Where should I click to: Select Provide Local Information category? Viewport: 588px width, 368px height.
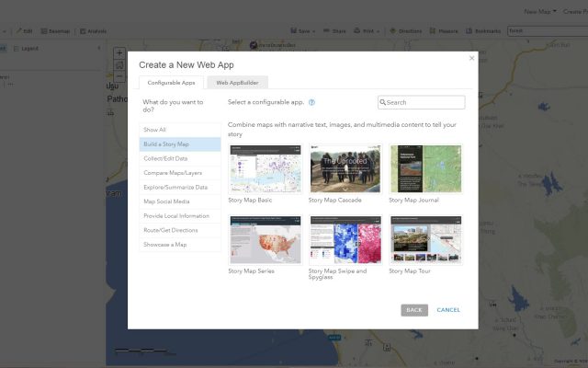coord(180,216)
